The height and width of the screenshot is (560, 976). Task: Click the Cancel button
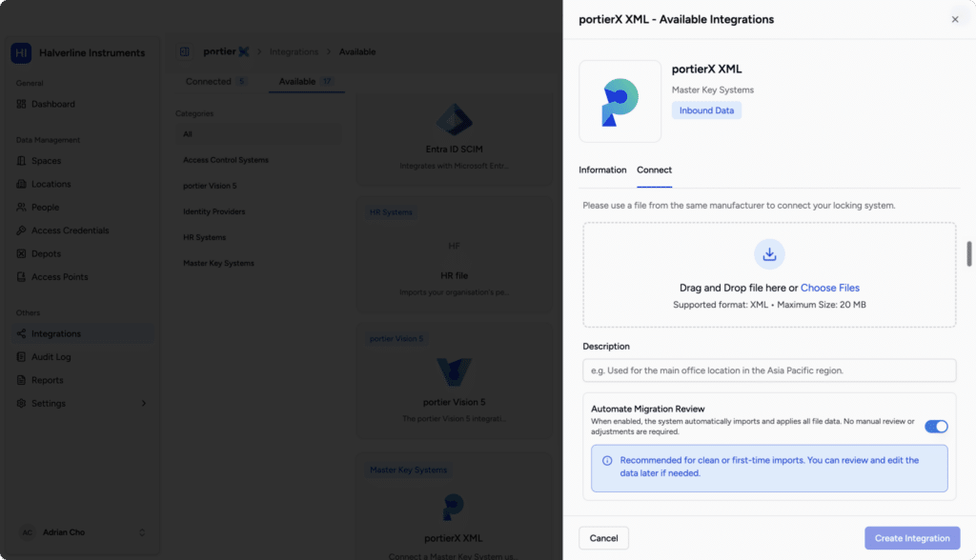point(603,538)
